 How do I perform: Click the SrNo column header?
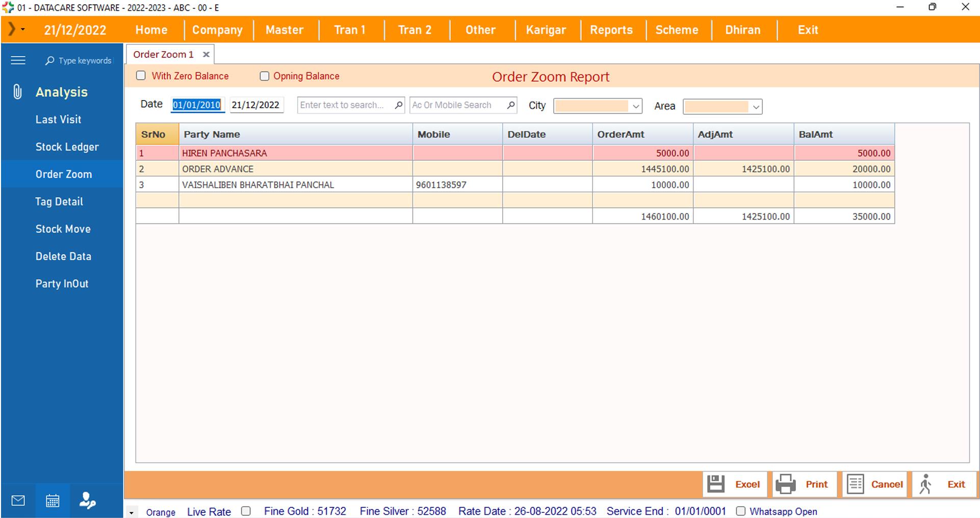point(157,134)
